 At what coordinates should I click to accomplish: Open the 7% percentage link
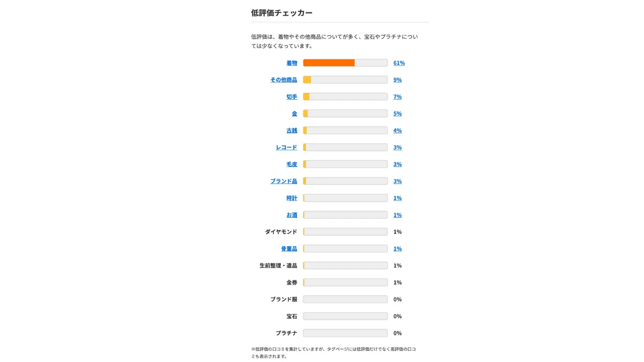pyautogui.click(x=397, y=97)
